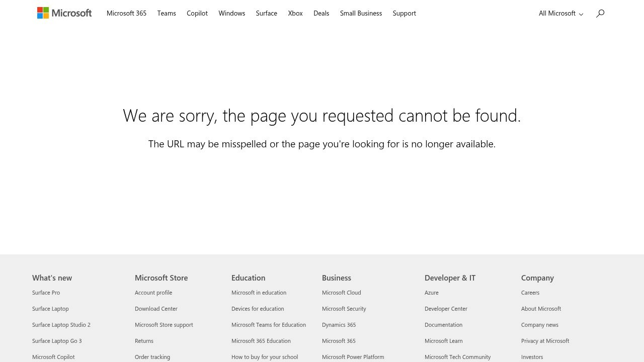The height and width of the screenshot is (362, 644).
Task: Open Developer Center link
Action: click(x=446, y=309)
